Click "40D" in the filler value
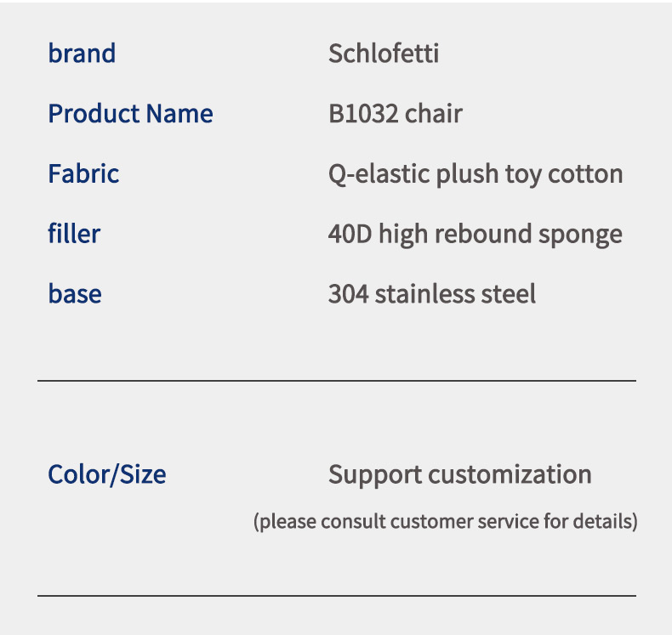Viewport: 672px width, 635px height. tap(350, 234)
